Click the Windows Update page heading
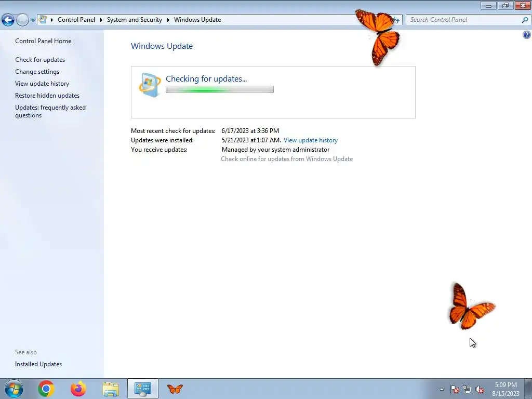The height and width of the screenshot is (399, 532). pyautogui.click(x=162, y=46)
